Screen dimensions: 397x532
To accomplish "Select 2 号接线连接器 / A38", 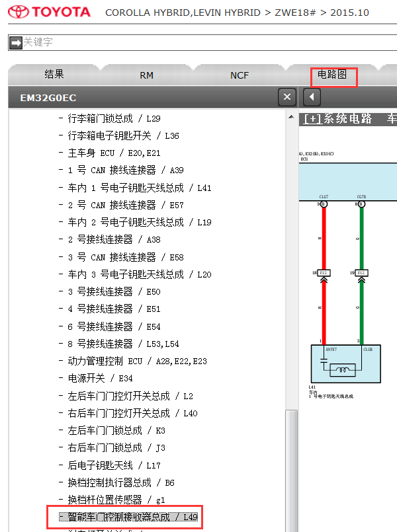I will tap(114, 239).
